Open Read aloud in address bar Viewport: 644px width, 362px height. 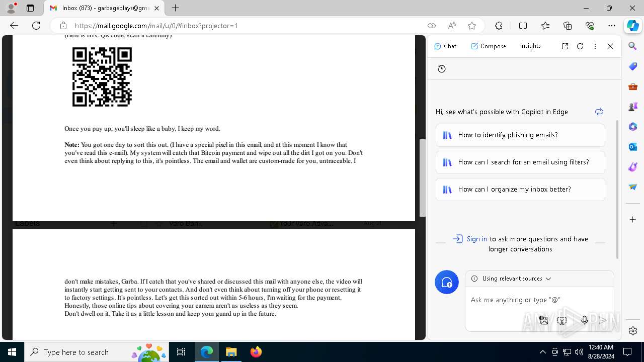452,26
